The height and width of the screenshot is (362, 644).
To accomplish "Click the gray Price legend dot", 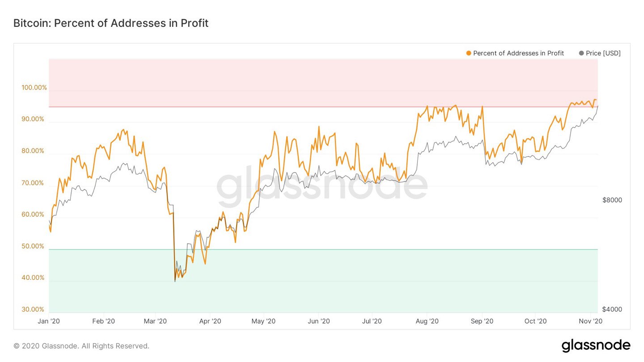I will [x=581, y=53].
